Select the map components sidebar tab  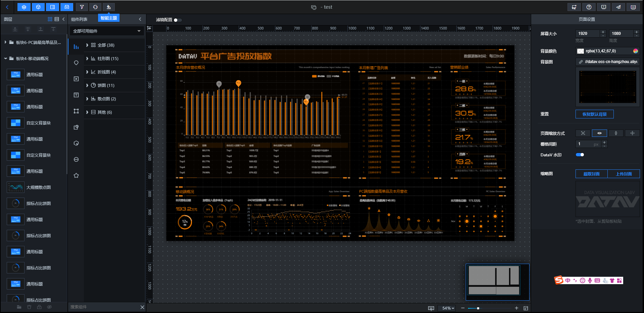76,63
